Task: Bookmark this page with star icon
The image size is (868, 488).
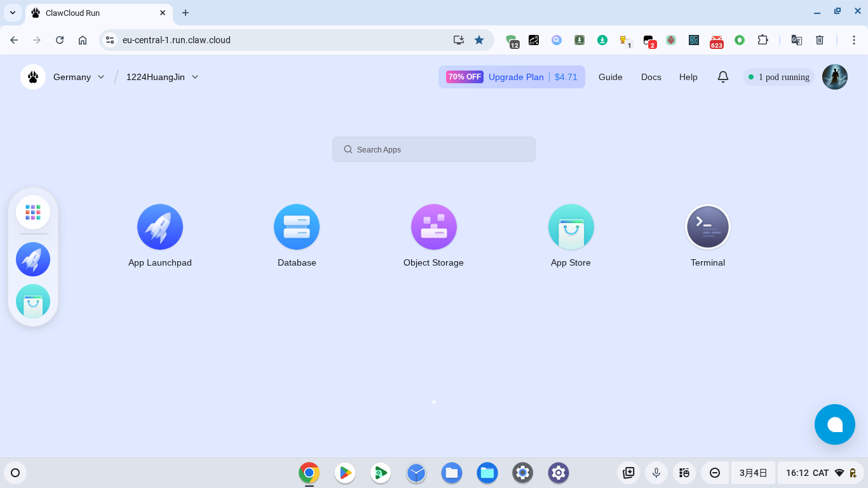Action: [x=479, y=40]
